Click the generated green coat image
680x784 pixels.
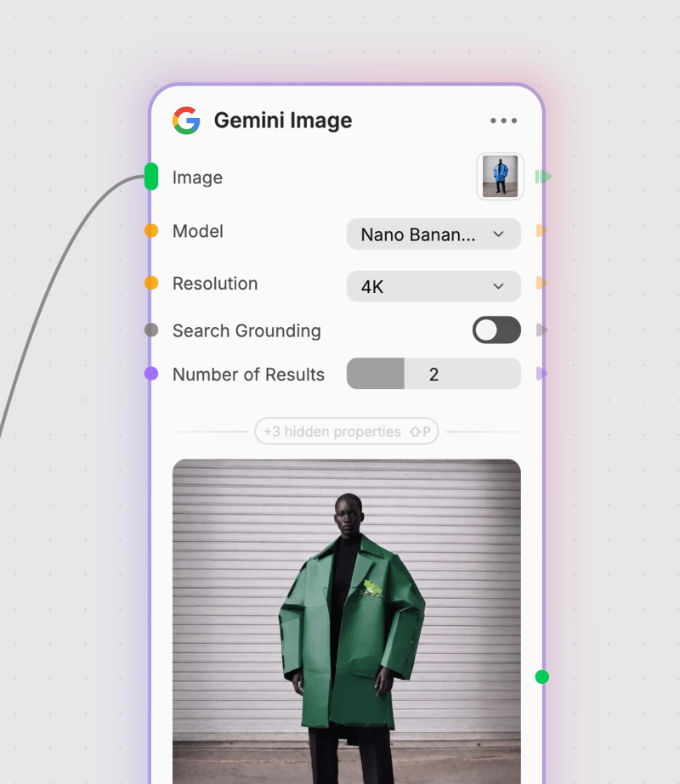pyautogui.click(x=346, y=622)
